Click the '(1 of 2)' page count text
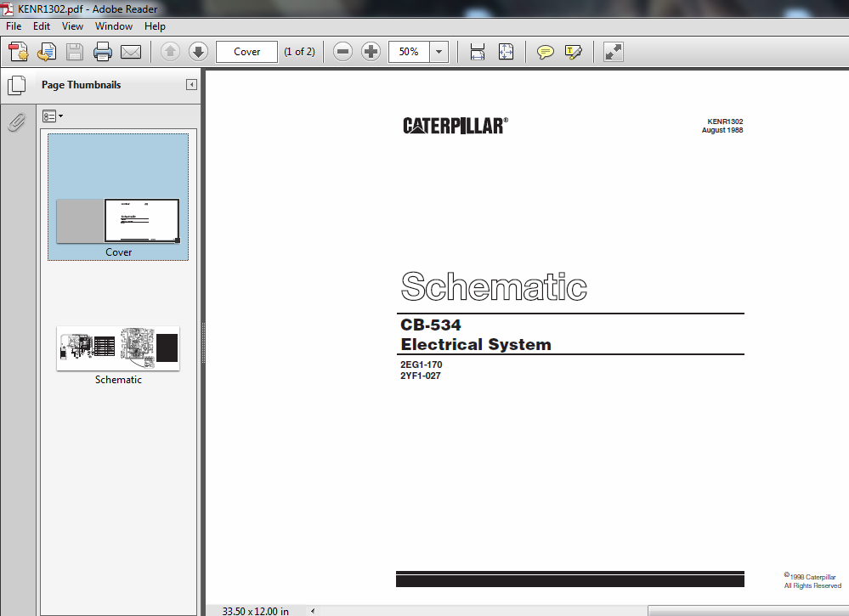The width and height of the screenshot is (849, 616). point(299,52)
